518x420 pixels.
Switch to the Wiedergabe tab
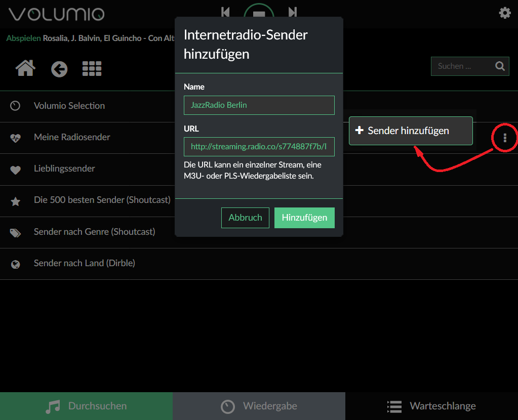[259, 406]
